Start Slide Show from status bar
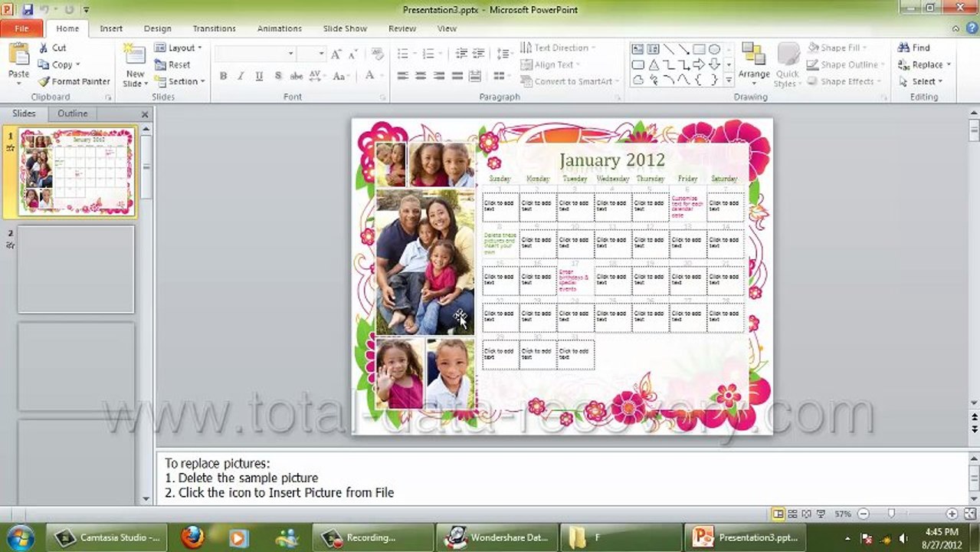 [x=821, y=514]
